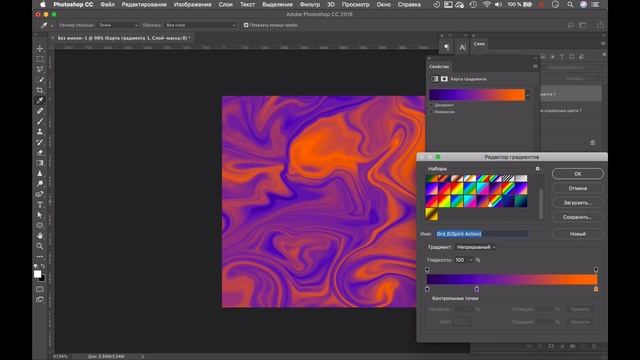
Task: Select the Crop tool
Action: [40, 90]
